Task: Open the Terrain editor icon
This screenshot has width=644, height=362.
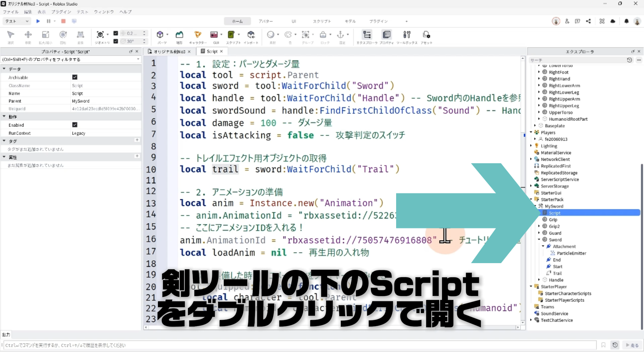Action: [x=179, y=35]
